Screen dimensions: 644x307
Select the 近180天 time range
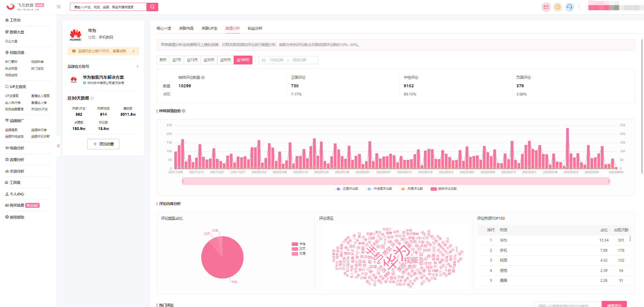click(x=243, y=60)
